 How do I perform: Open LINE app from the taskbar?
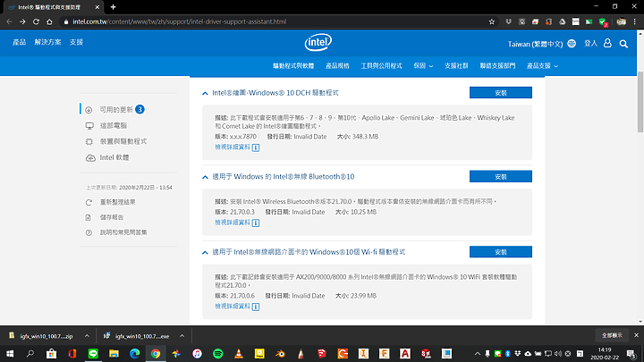click(x=93, y=353)
